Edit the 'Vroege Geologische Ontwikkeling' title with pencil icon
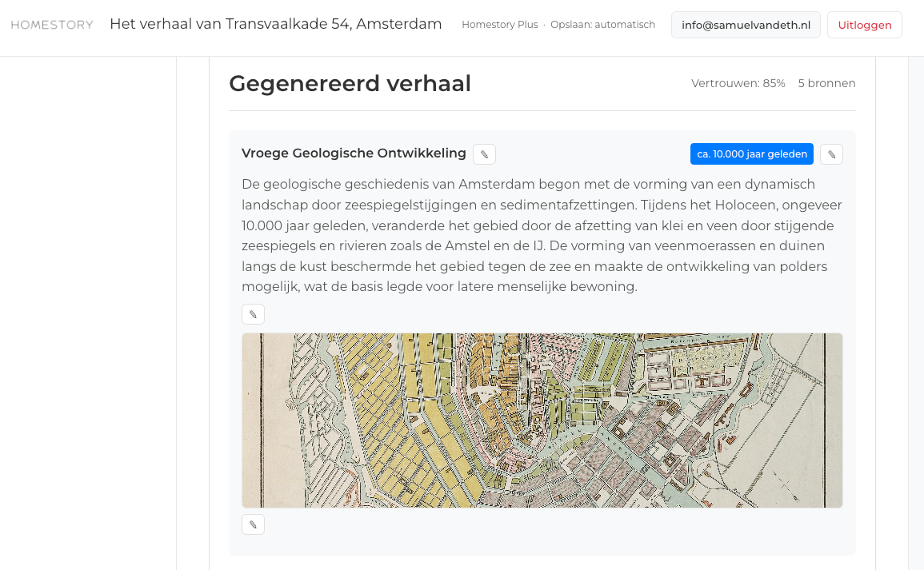 point(484,154)
